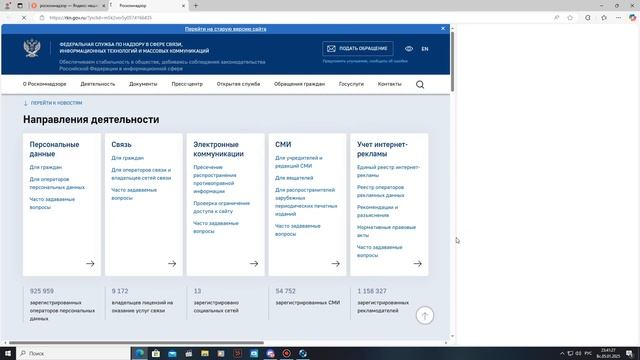Open the Контакты menu
Image resolution: width=640 pixels, height=360 pixels.
click(x=389, y=84)
